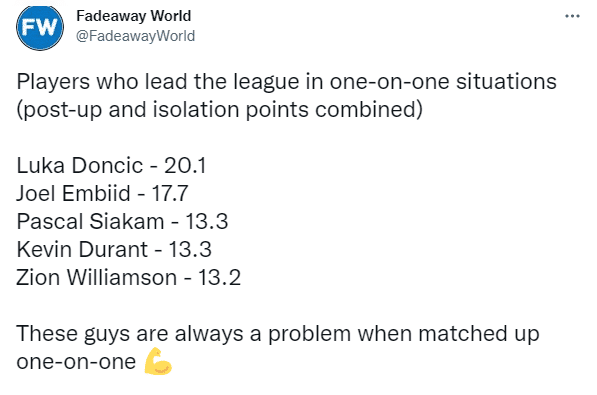Select the Zion Williamson player name
This screenshot has width=597, height=395.
click(x=97, y=277)
